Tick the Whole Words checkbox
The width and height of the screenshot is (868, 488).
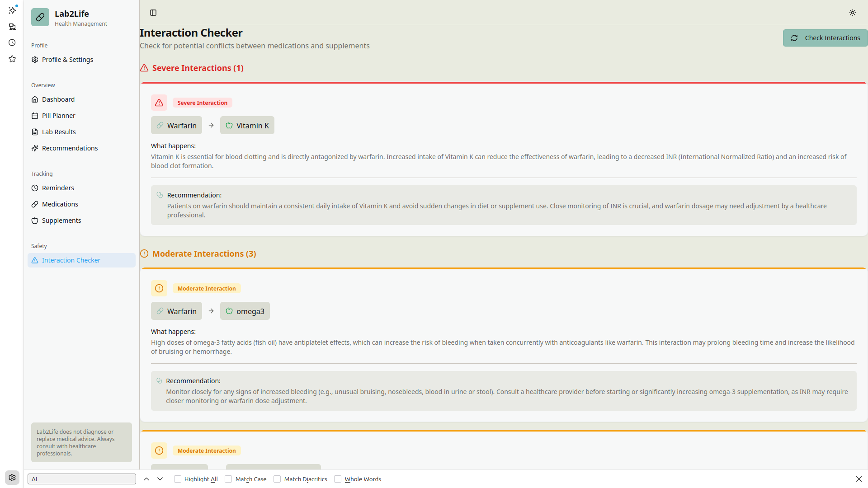pyautogui.click(x=338, y=479)
